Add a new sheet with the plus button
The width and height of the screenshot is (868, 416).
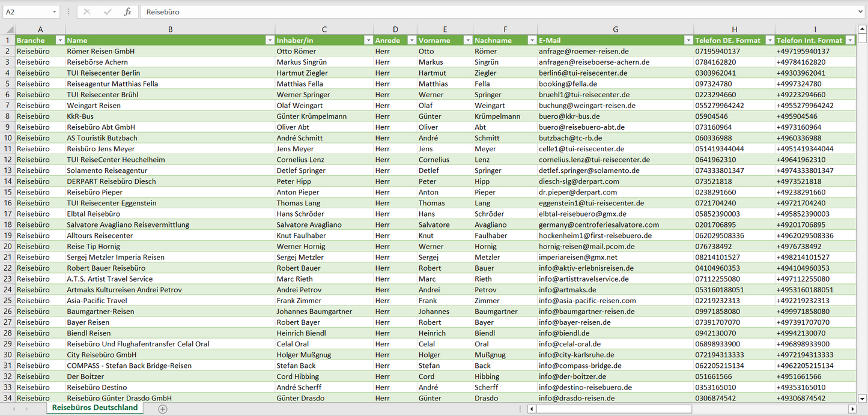[x=162, y=409]
